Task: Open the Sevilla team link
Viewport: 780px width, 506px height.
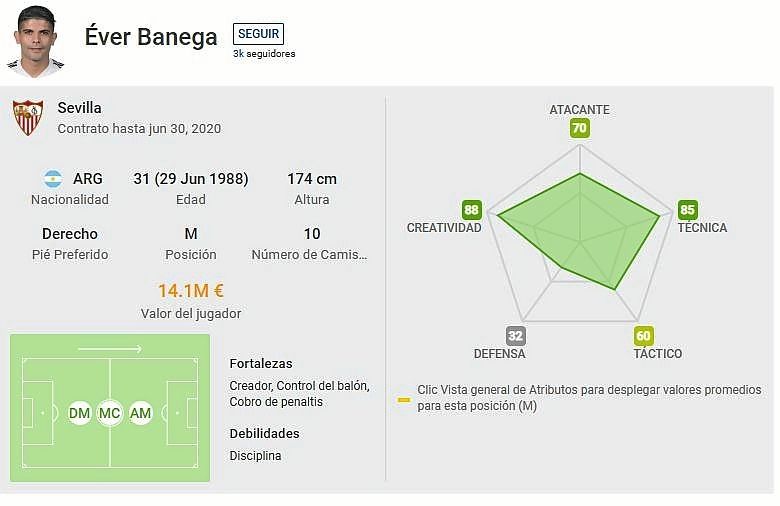Action: point(80,108)
